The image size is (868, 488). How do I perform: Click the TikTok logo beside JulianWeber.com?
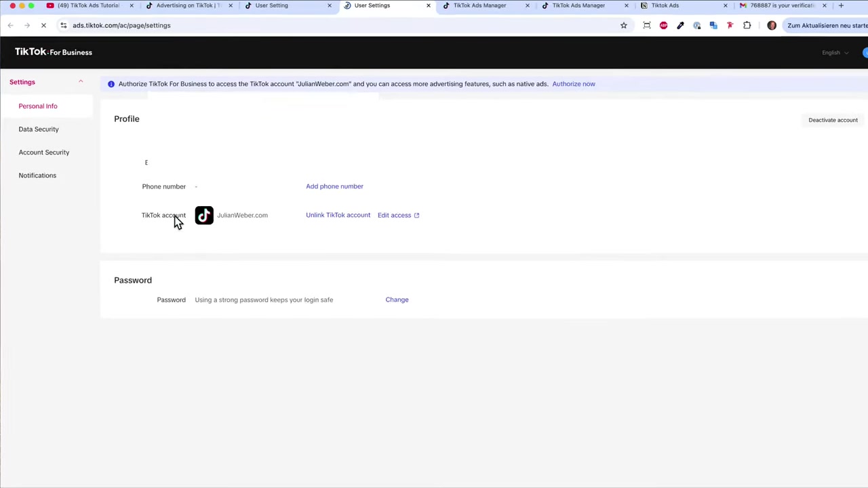pos(204,216)
